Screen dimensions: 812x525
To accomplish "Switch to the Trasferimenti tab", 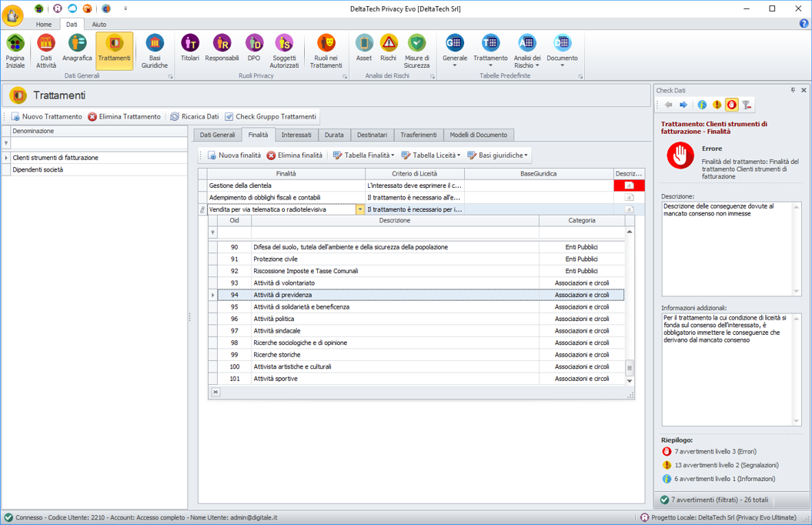I will point(419,135).
